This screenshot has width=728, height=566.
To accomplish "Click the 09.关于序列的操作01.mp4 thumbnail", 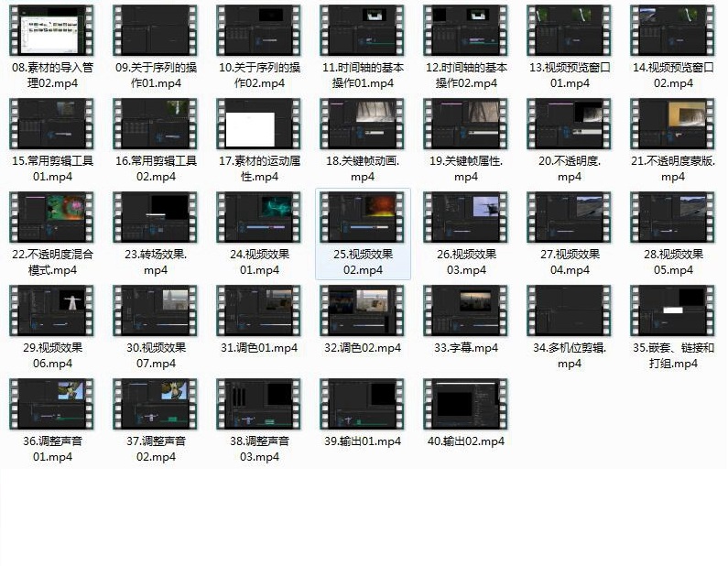I will (x=156, y=30).
